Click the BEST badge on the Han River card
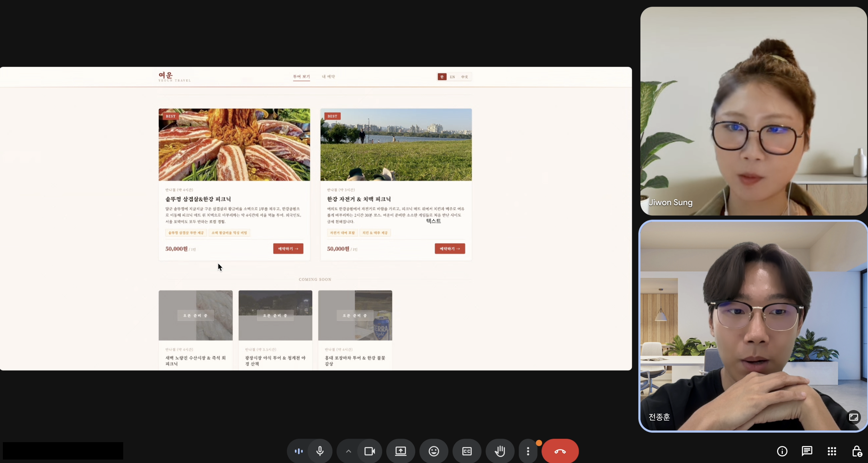Image resolution: width=868 pixels, height=463 pixels. click(x=332, y=116)
